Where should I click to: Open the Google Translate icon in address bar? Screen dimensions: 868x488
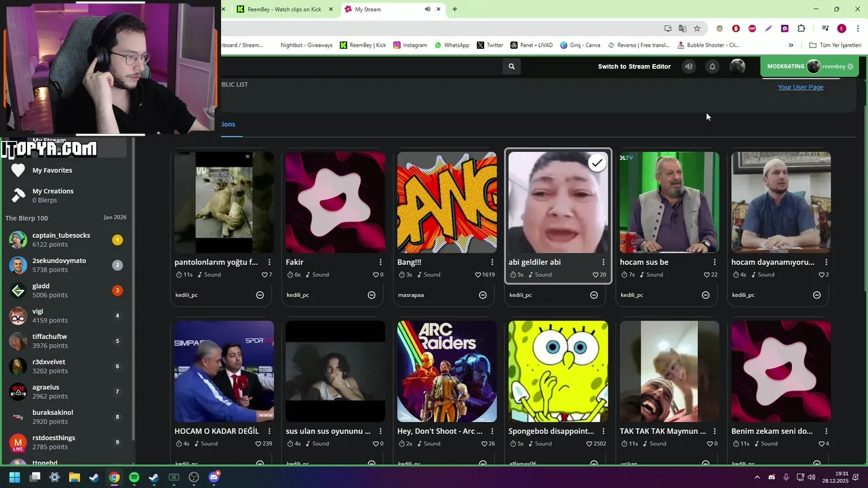pos(682,28)
